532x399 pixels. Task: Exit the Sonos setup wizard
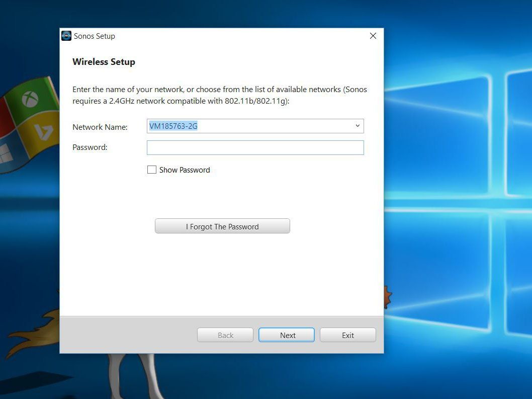coord(348,335)
